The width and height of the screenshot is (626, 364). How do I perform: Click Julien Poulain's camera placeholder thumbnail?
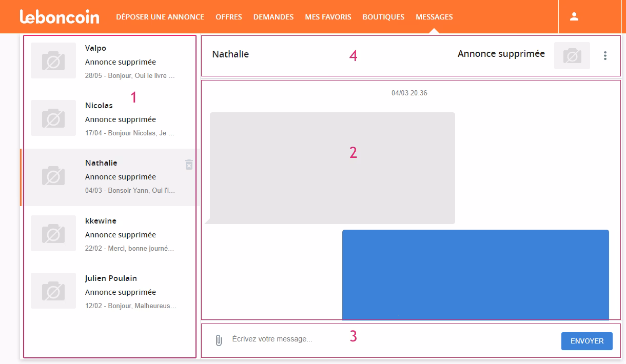coord(53,291)
